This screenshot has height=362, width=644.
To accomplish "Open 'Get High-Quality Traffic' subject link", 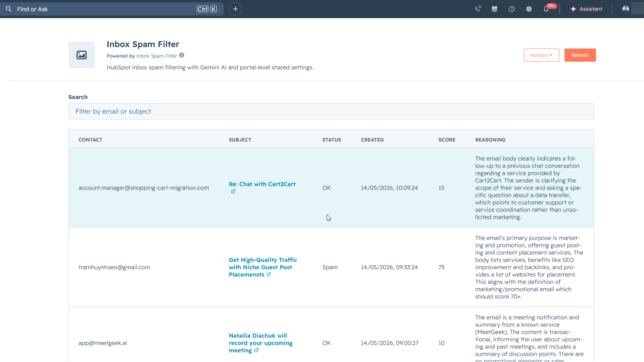I will [x=263, y=267].
